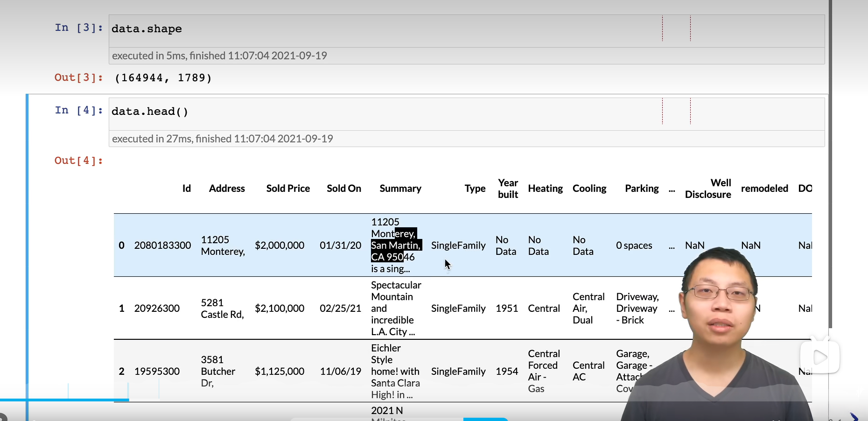
Task: Click the Out[3] prompt label
Action: 78,77
